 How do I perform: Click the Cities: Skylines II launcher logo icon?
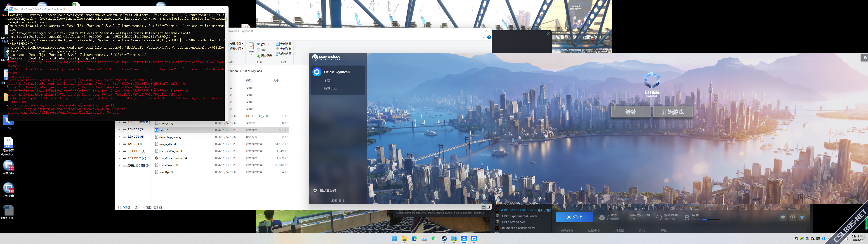317,72
